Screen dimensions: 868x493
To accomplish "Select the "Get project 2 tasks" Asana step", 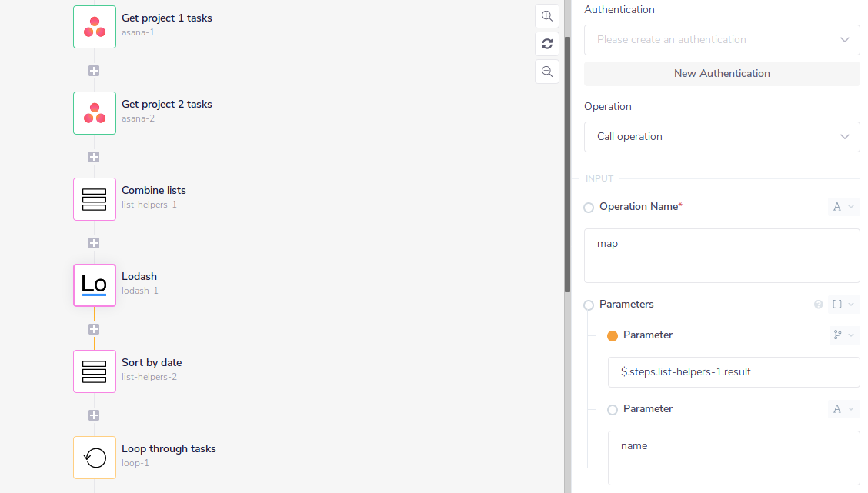I will (94, 112).
